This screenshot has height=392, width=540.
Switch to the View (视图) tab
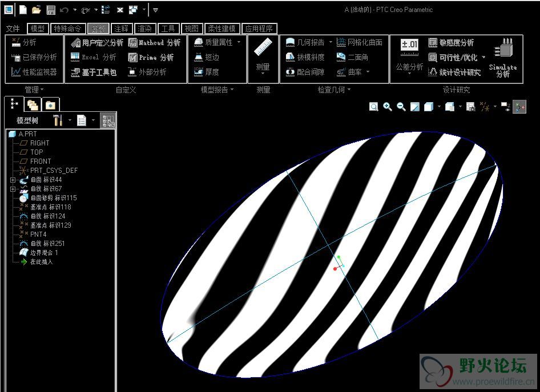[x=191, y=29]
